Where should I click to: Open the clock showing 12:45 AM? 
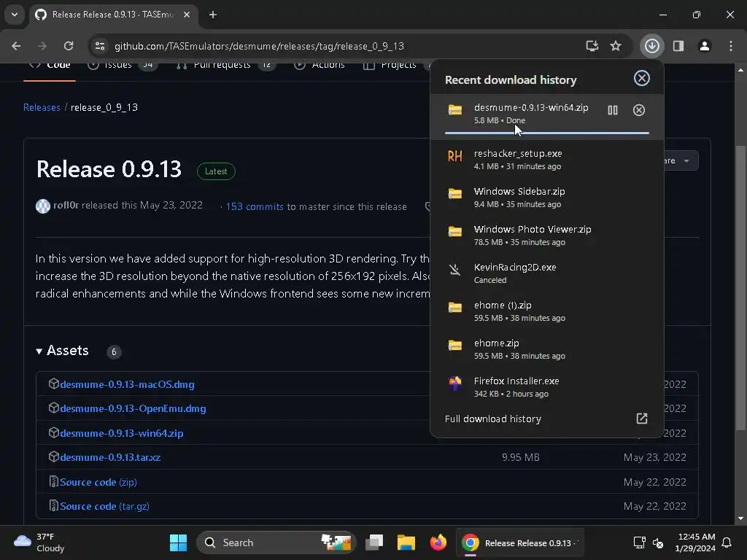tap(695, 542)
